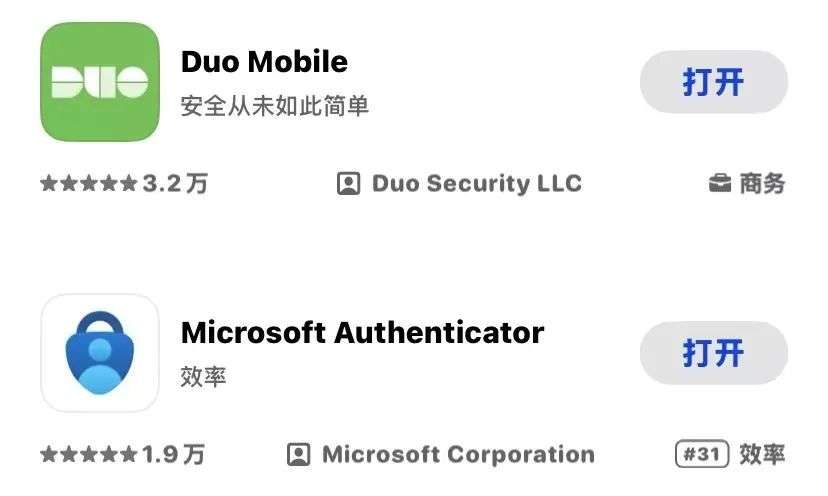Open Microsoft Corporation developer page
This screenshot has height=496, width=828.
(x=458, y=454)
